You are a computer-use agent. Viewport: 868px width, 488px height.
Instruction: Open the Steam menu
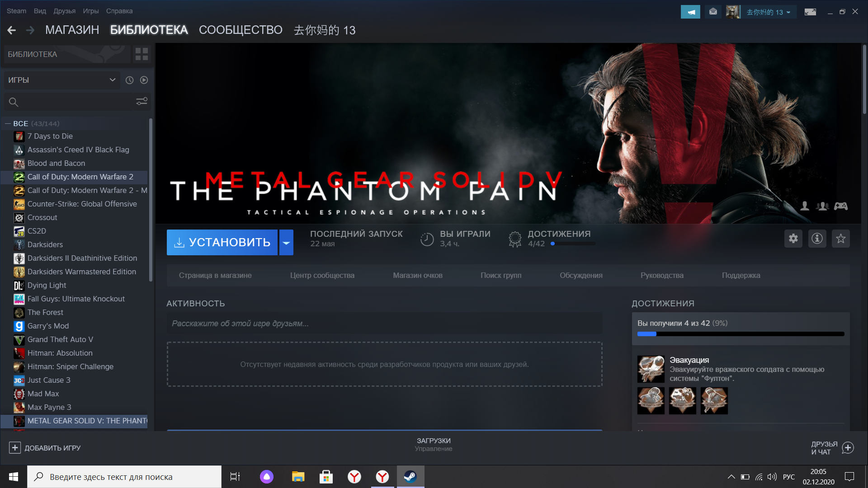(x=16, y=11)
